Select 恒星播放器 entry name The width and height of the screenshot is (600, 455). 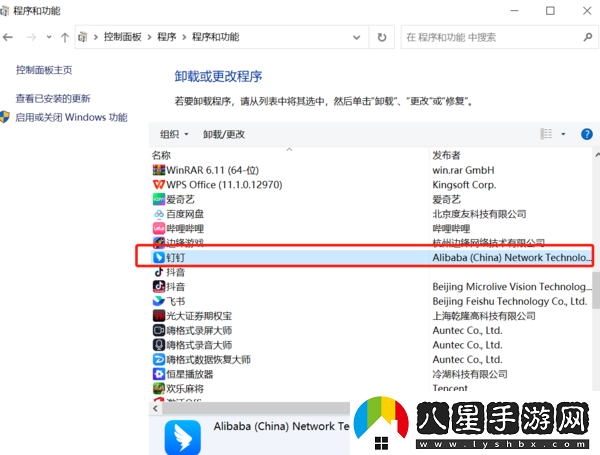[x=190, y=374]
